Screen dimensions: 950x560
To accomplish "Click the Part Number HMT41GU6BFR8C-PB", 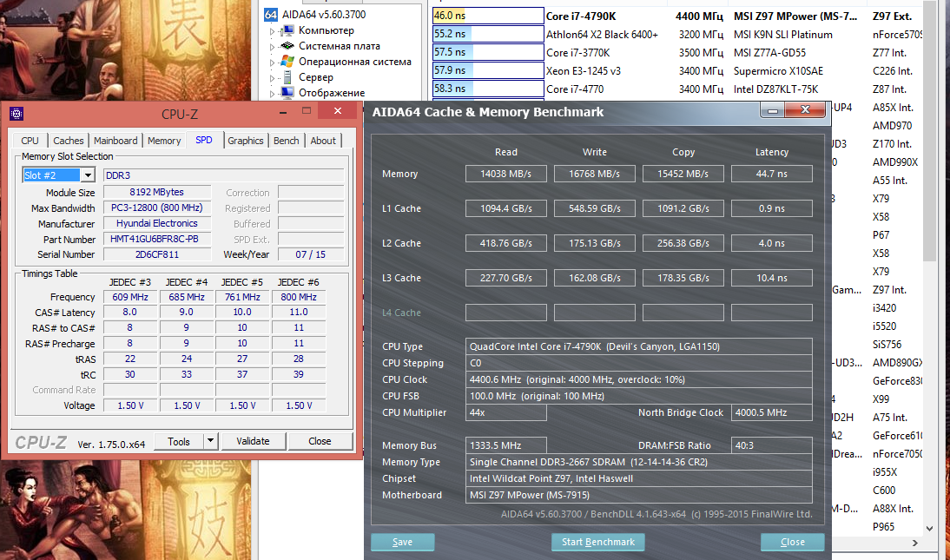I will coord(157,239).
